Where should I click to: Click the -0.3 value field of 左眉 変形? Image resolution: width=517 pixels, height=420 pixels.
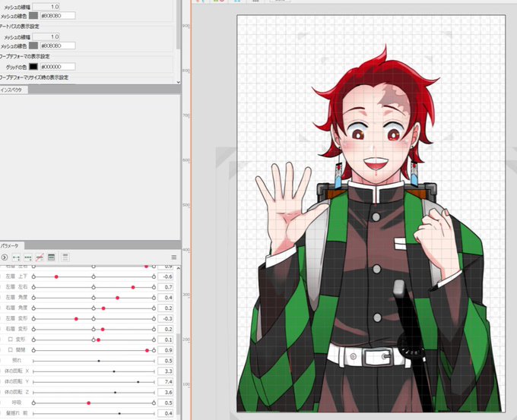(165, 318)
